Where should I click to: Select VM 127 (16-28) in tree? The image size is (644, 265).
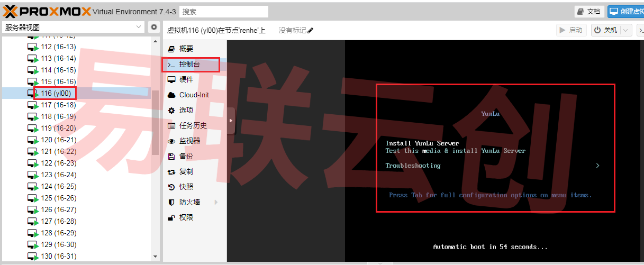tap(58, 221)
